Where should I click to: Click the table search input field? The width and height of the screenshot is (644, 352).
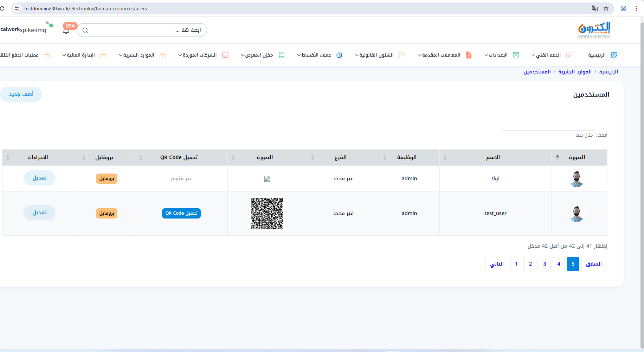[548, 135]
